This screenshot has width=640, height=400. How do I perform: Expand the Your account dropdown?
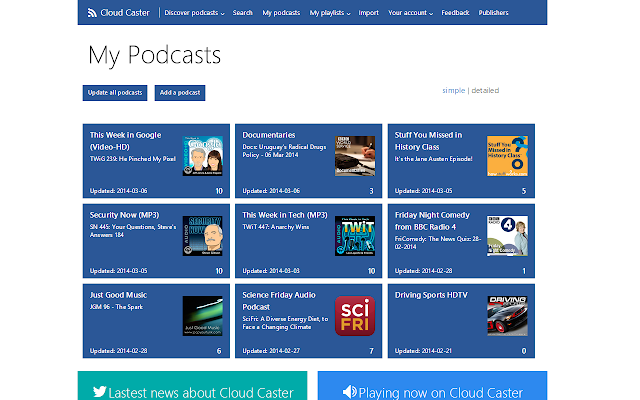410,13
